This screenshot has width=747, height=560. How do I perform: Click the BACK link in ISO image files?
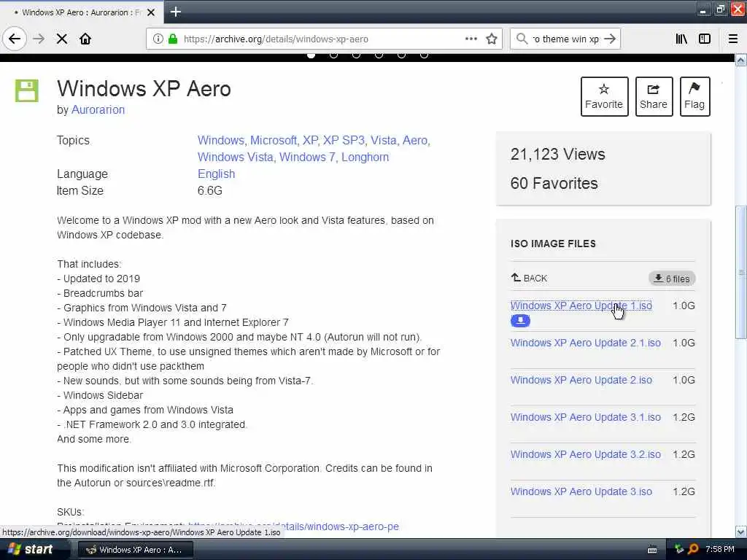(529, 278)
